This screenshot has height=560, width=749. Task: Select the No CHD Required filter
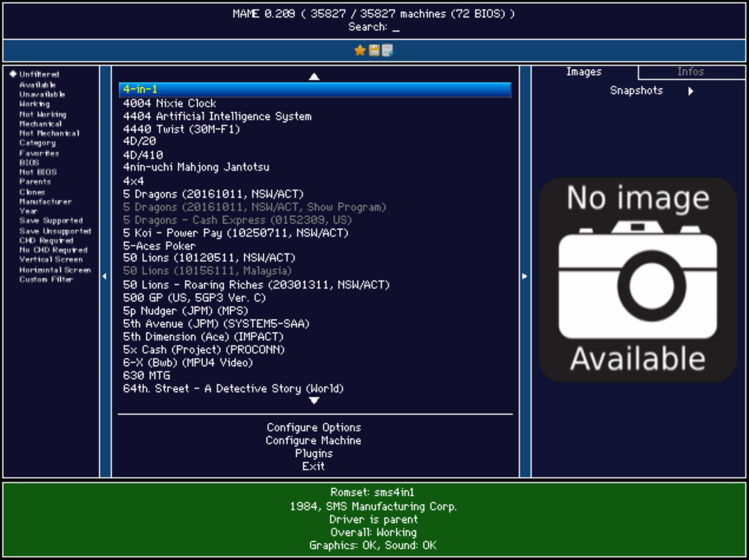53,250
